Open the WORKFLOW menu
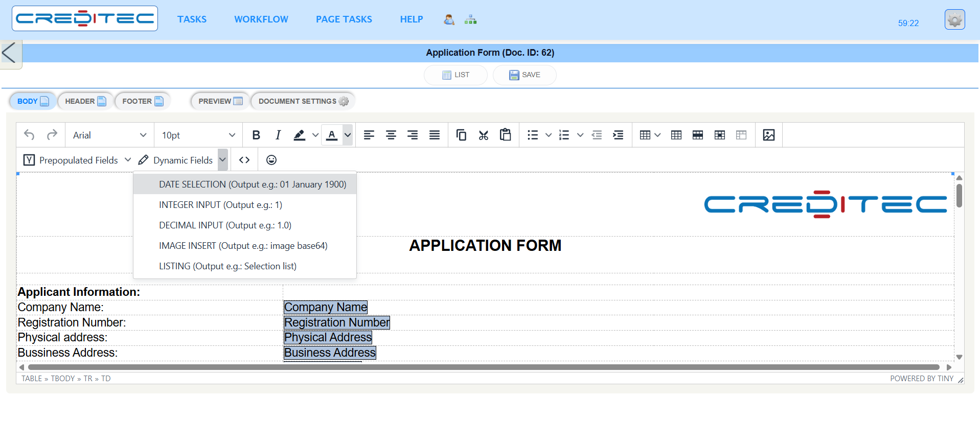The image size is (980, 443). tap(261, 19)
